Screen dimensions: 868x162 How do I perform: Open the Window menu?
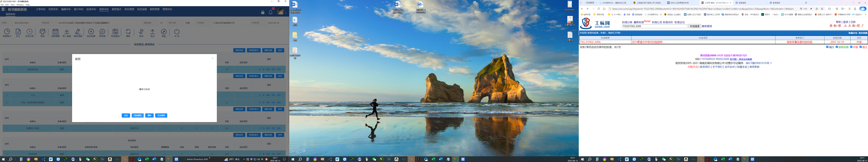click(20, 5)
